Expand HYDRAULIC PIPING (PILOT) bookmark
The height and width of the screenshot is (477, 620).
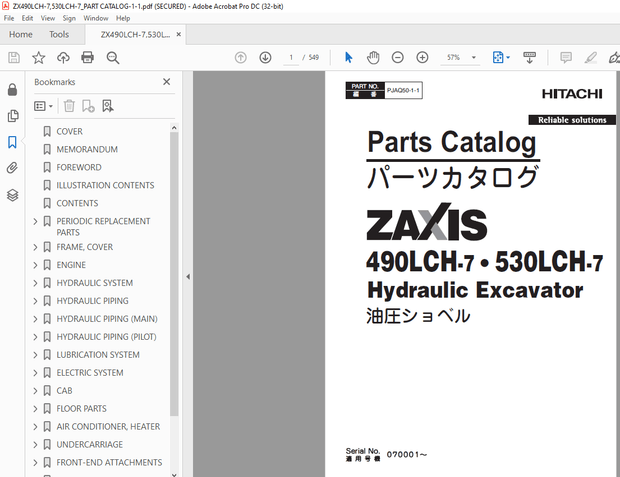pyautogui.click(x=35, y=337)
